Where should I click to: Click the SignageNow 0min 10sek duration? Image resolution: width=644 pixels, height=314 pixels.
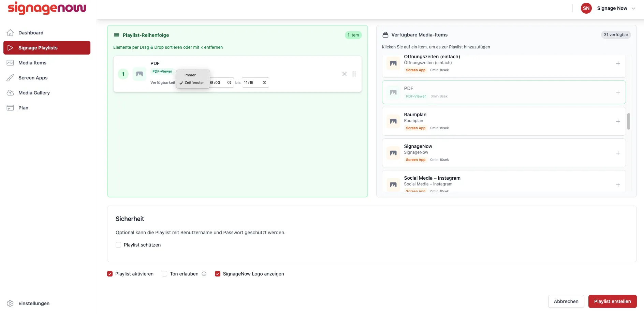point(439,160)
